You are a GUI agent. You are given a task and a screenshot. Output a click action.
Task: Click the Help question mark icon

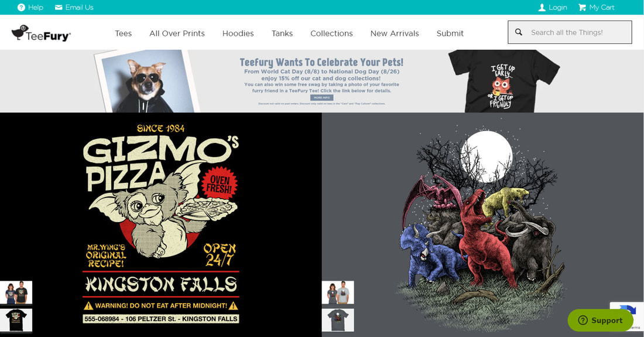coord(21,8)
